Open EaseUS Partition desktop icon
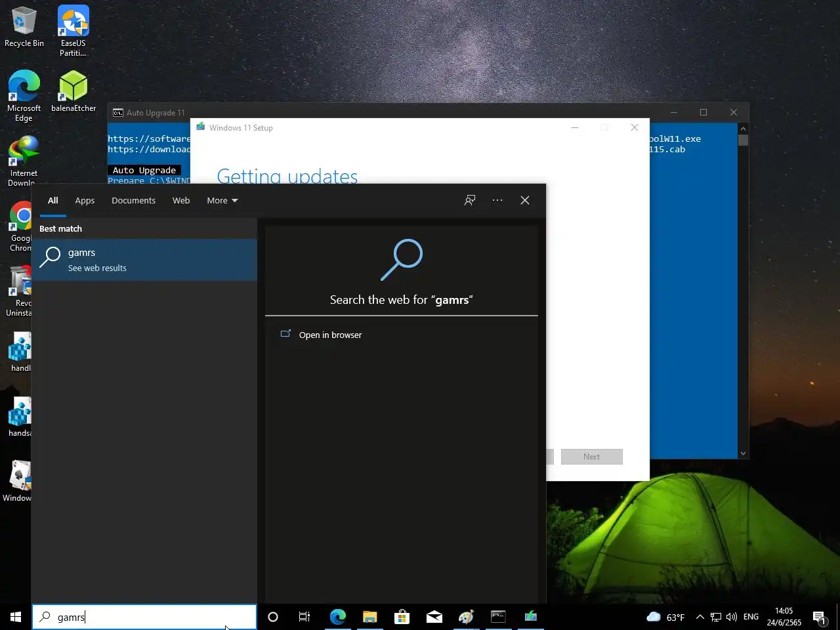The width and height of the screenshot is (840, 630). 73,31
